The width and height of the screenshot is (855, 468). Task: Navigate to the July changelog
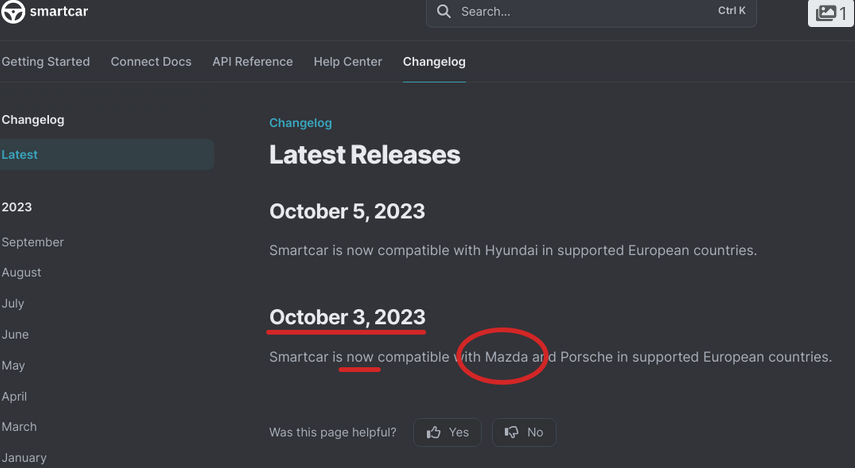point(13,303)
